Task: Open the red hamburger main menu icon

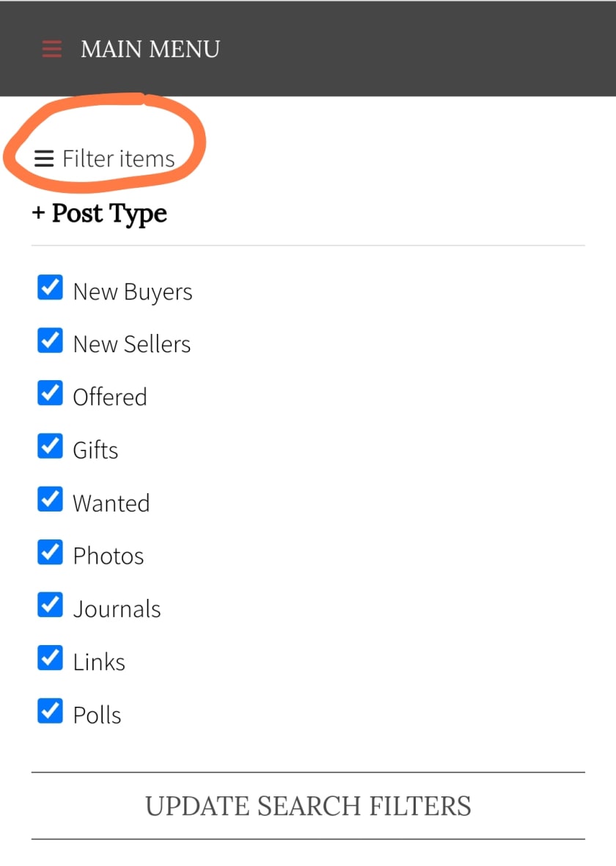Action: pyautogui.click(x=52, y=49)
